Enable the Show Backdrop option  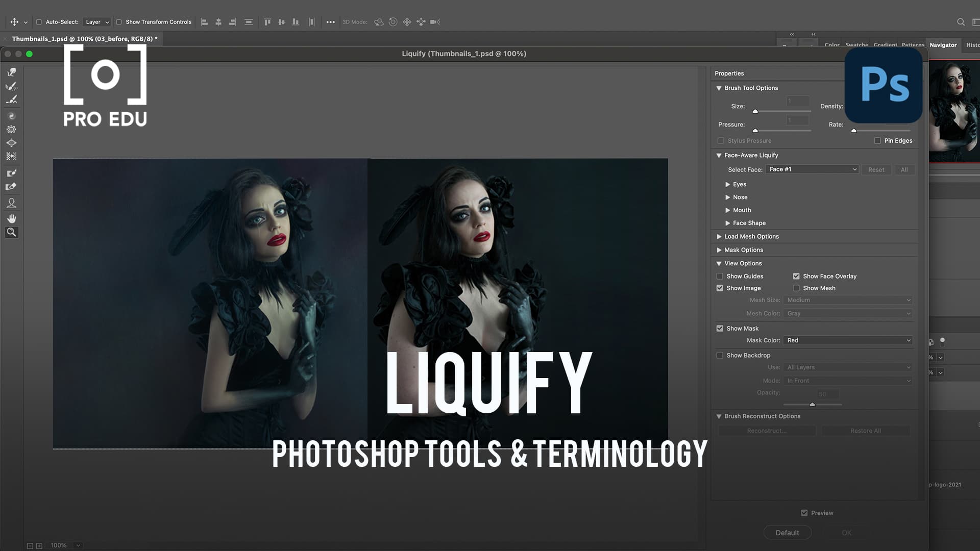720,355
